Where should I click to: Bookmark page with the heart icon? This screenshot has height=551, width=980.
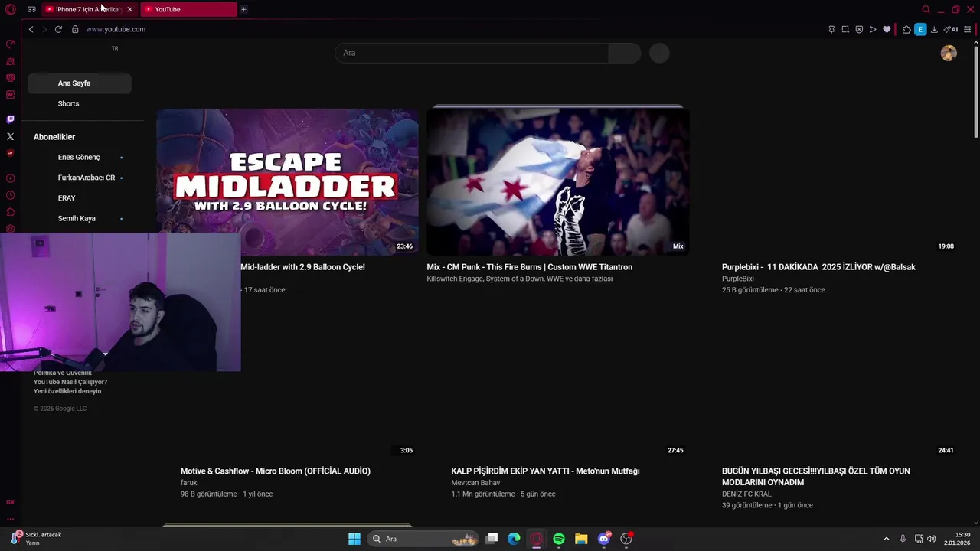coord(887,29)
